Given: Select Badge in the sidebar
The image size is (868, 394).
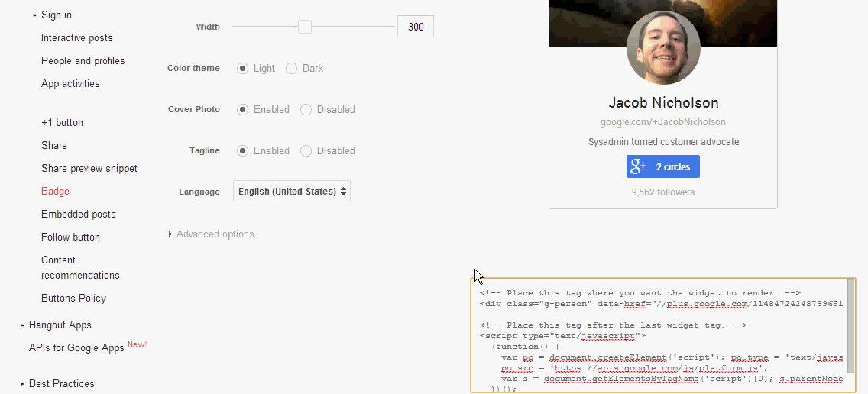Looking at the screenshot, I should click(55, 192).
